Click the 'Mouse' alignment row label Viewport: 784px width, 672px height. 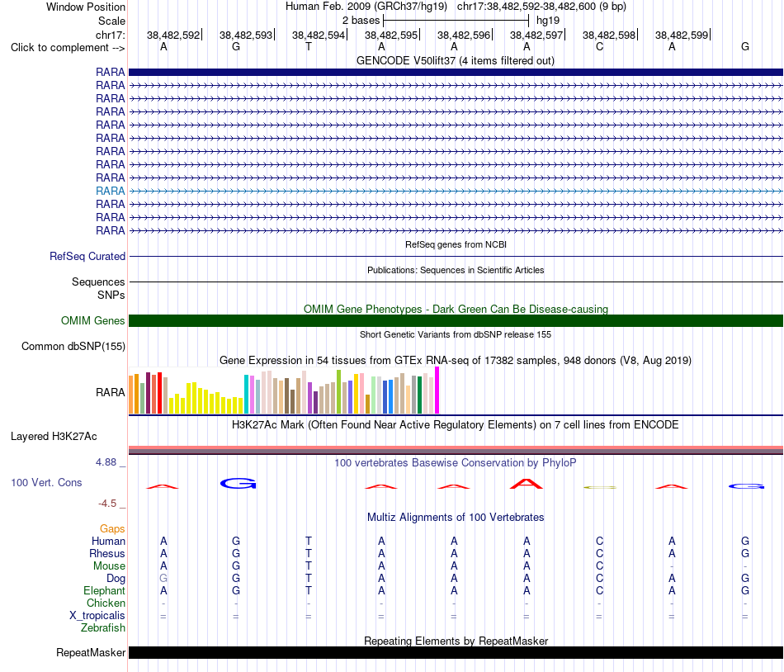pos(109,566)
